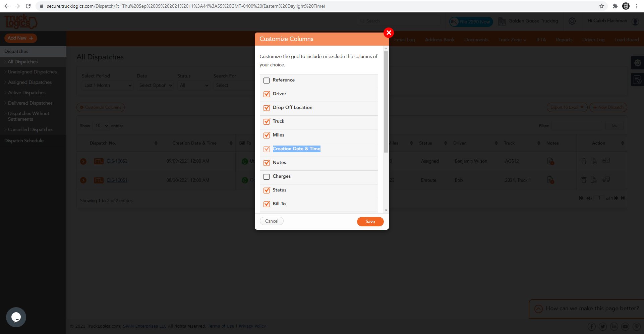Click the user profile icon next to Caleb Flachman
Image resolution: width=644 pixels, height=334 pixels.
[635, 21]
